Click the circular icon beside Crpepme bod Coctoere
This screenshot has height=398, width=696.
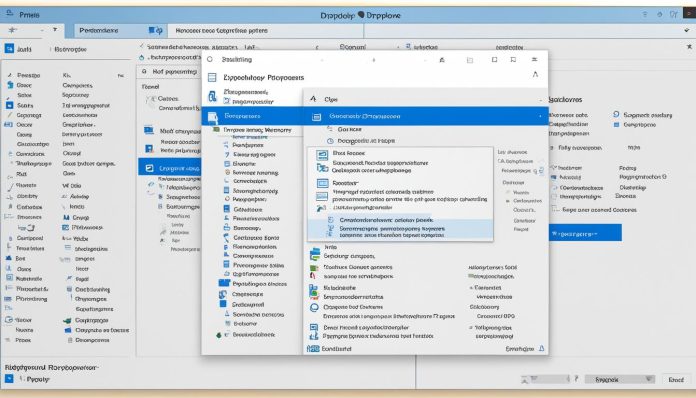click(x=314, y=307)
